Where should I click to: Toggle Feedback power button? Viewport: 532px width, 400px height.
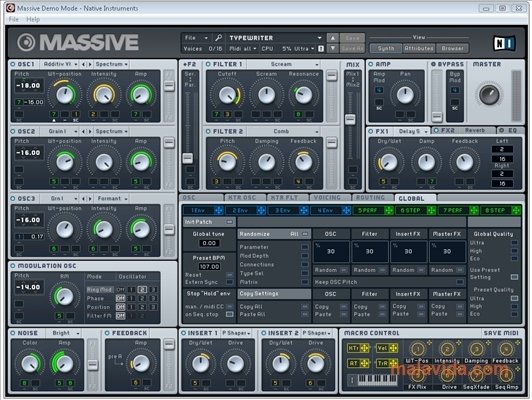coord(107,333)
